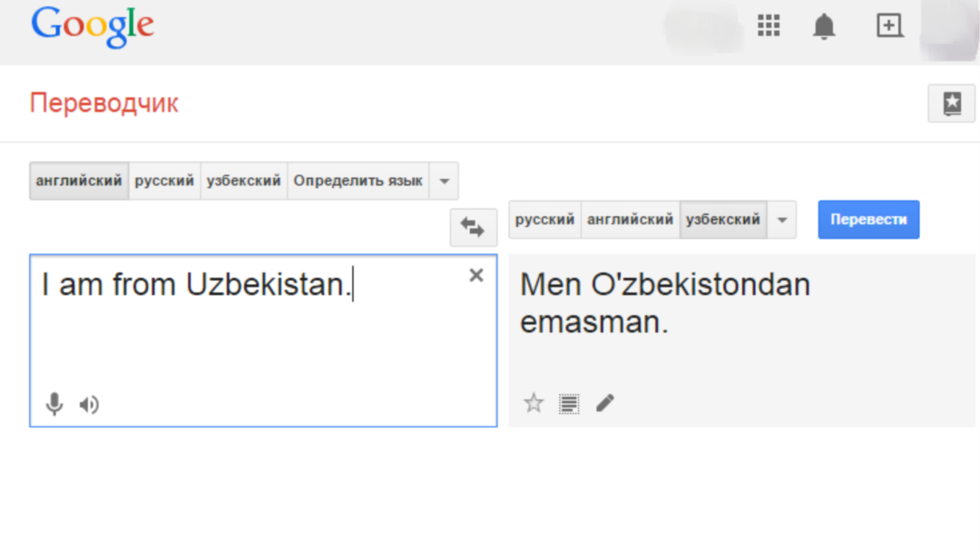Expand the target language dropdown arrow
This screenshot has width=980, height=552.
pyautogui.click(x=781, y=220)
